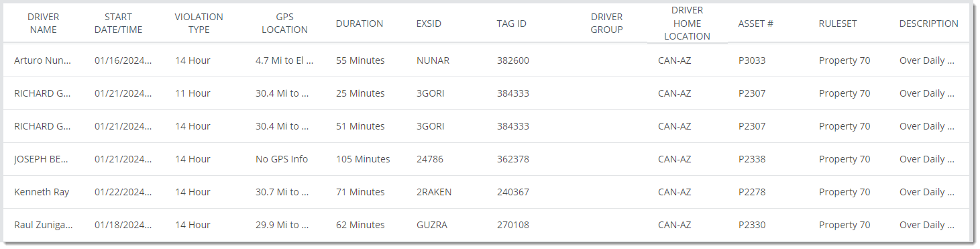Image resolution: width=980 pixels, height=249 pixels.
Task: Select the Kenneth Ray driver name cell
Action: pos(42,192)
